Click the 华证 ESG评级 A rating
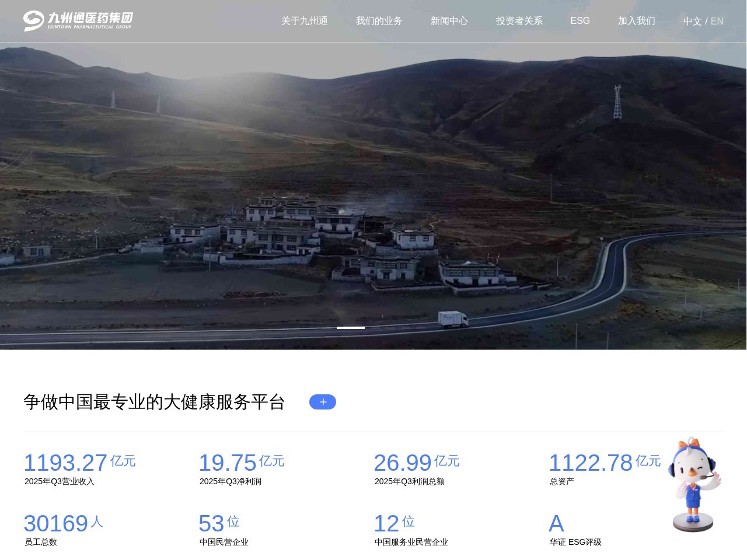This screenshot has height=560, width=747. 557,524
